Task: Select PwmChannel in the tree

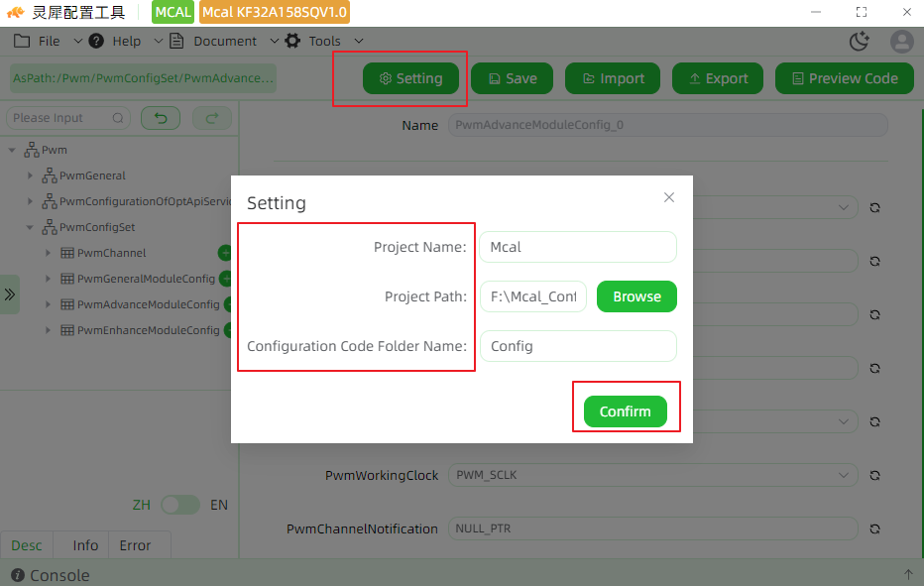Action: tap(111, 253)
